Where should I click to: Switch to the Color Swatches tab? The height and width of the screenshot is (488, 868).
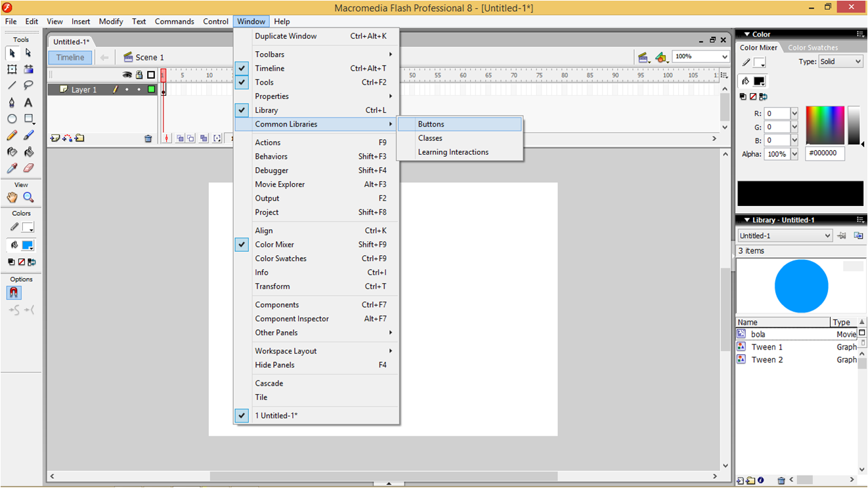(813, 48)
